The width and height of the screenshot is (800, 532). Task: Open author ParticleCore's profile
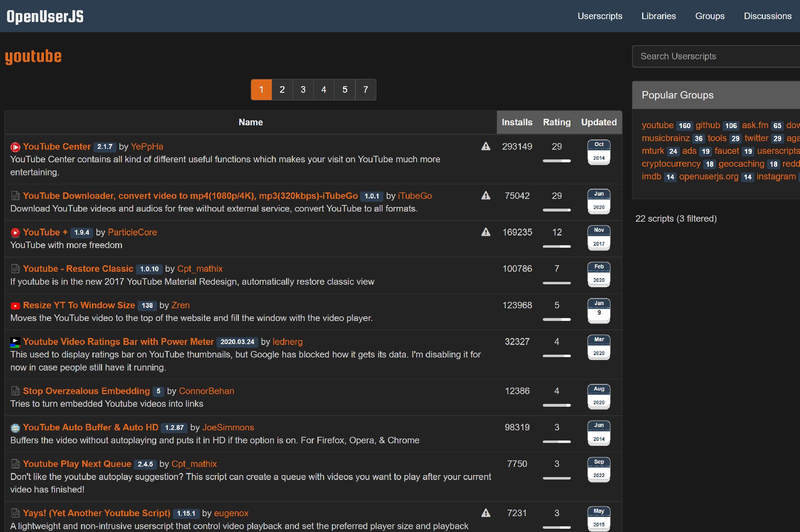pos(132,232)
